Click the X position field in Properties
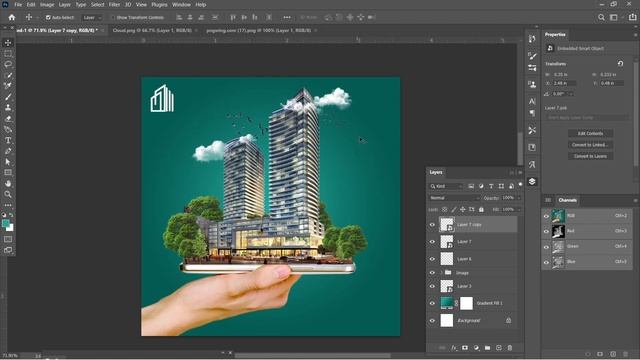This screenshot has width=640, height=360. [x=564, y=83]
